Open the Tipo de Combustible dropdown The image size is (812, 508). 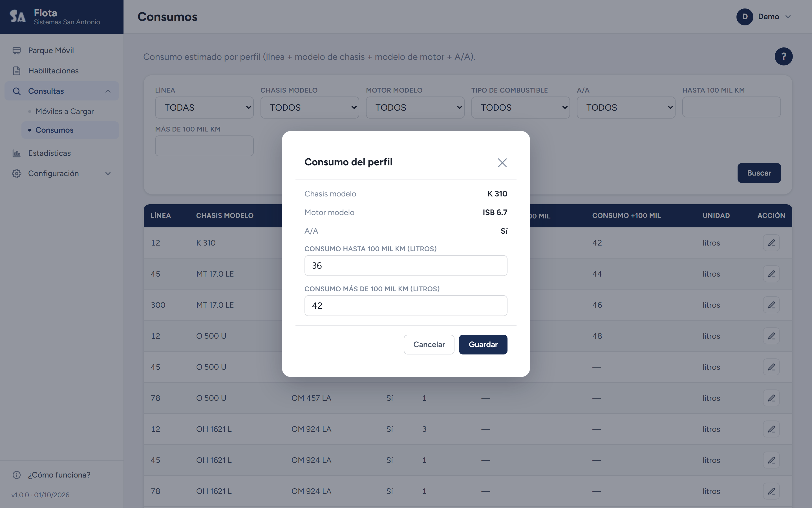(520, 108)
